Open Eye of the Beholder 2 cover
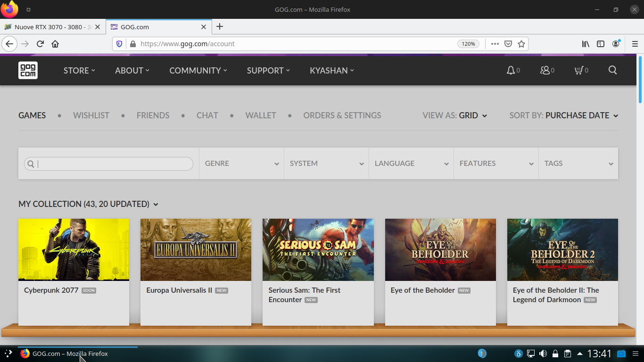644x362 pixels. point(562,250)
